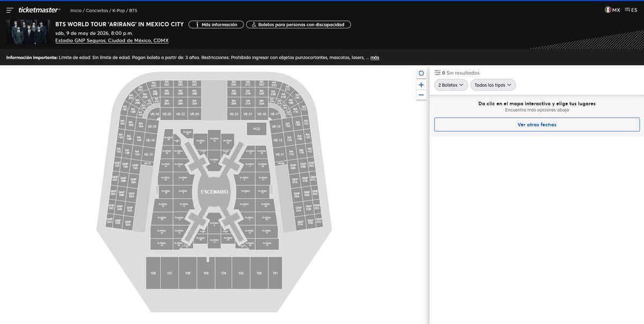Viewport: 644px width, 324px height.
Task: Select section NA 26B on the map
Action: click(166, 92)
